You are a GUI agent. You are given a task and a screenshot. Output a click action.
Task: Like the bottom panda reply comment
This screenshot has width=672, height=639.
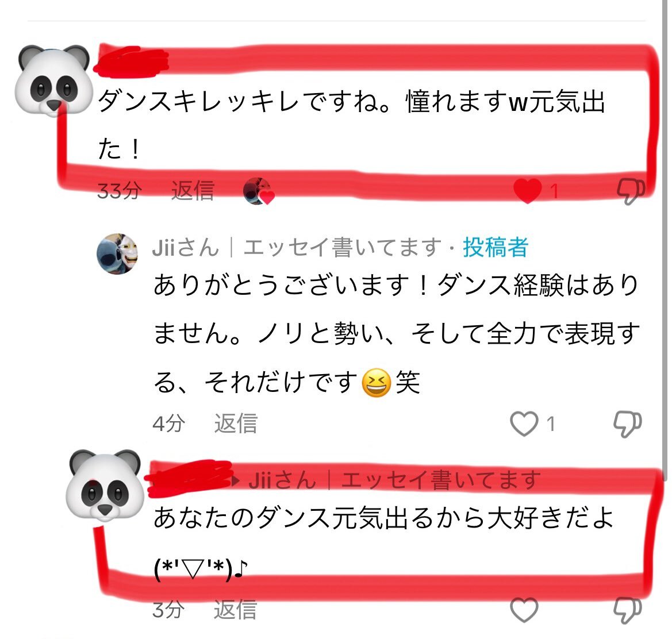pyautogui.click(x=524, y=610)
